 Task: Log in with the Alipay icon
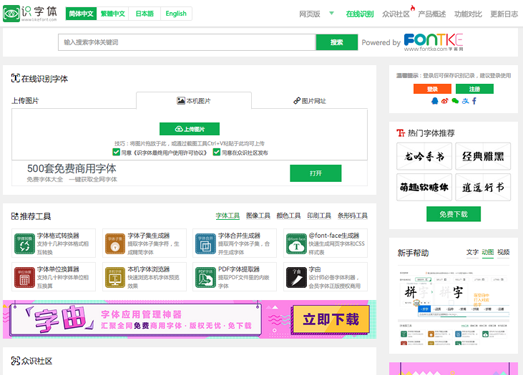(x=465, y=101)
